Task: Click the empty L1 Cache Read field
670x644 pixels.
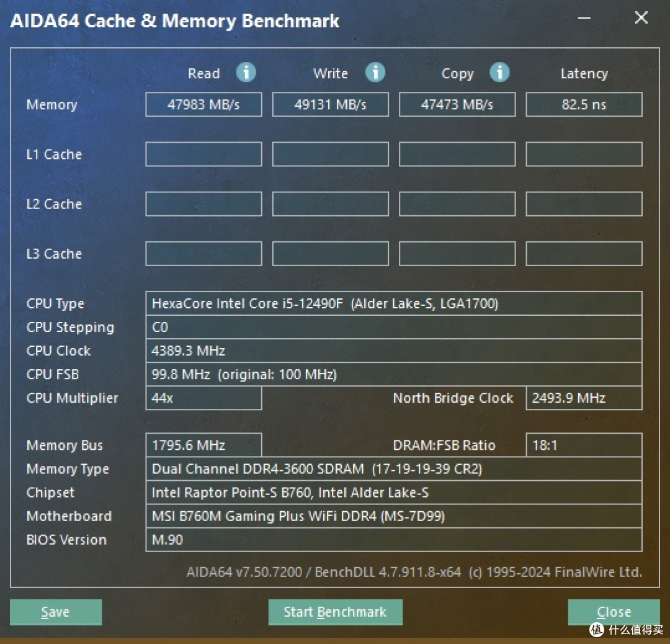Action: point(203,154)
